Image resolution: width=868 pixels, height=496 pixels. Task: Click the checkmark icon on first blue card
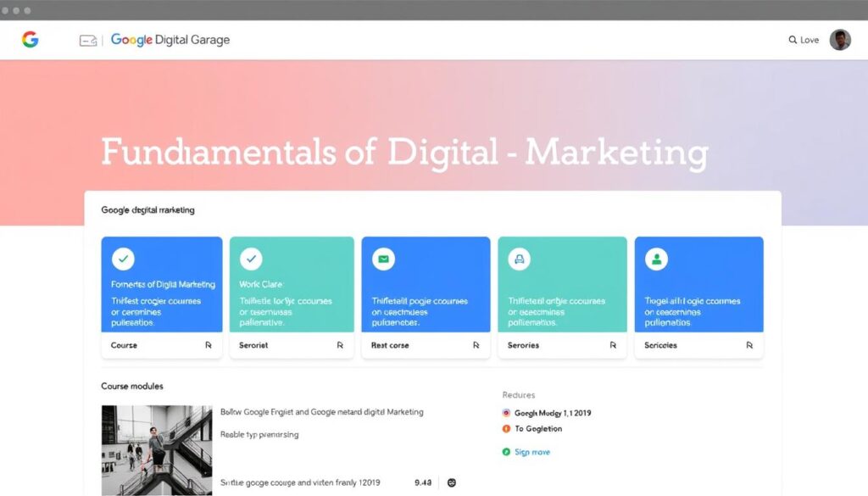123,259
